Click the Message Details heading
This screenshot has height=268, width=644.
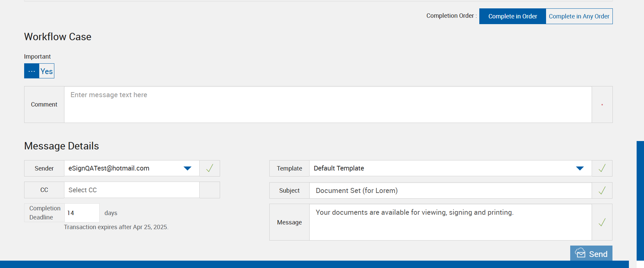click(61, 146)
